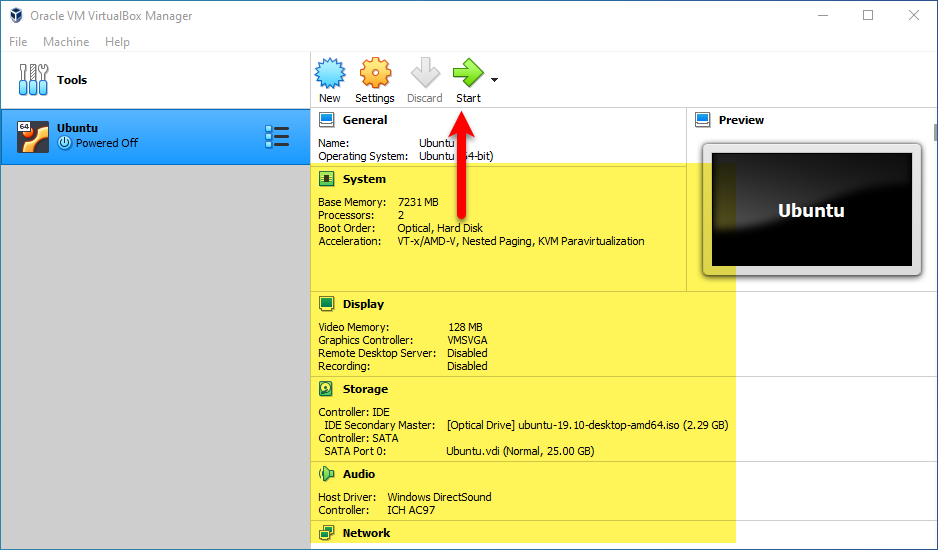938x550 pixels.
Task: Click the Discard toolbar icon
Action: click(425, 73)
